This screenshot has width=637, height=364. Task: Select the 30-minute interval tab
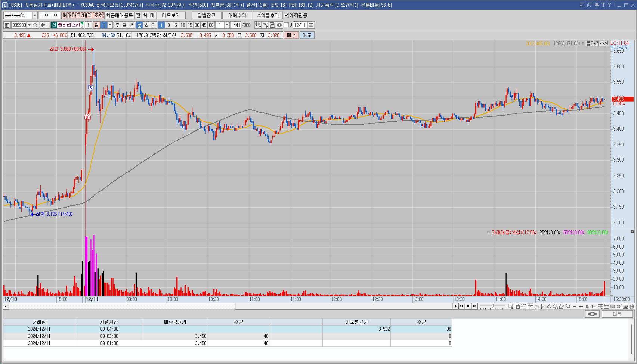(x=197, y=25)
